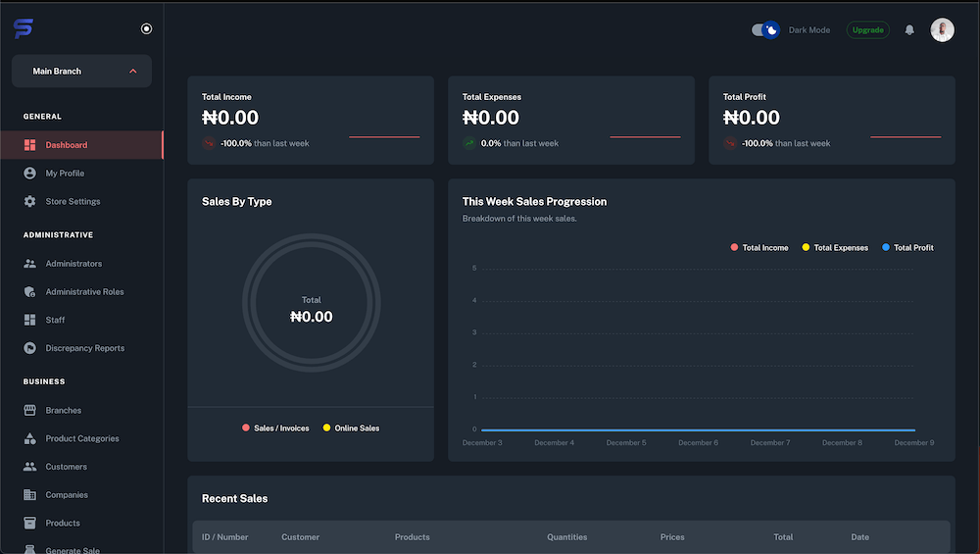Click the Administrative Roles shield icon
The height and width of the screenshot is (554, 980).
[x=29, y=292]
